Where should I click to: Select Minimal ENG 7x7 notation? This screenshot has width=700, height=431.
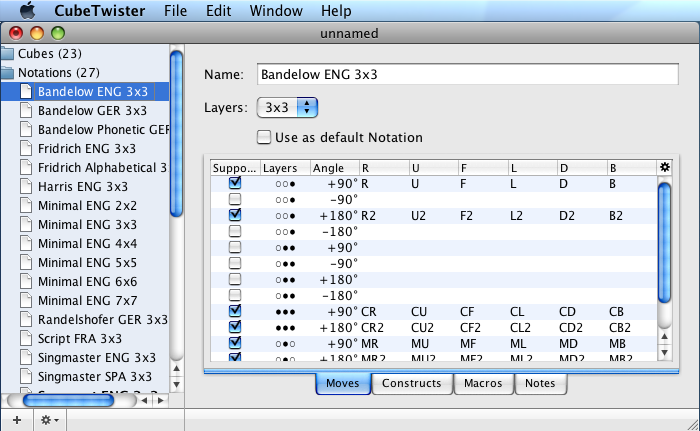[x=87, y=301]
